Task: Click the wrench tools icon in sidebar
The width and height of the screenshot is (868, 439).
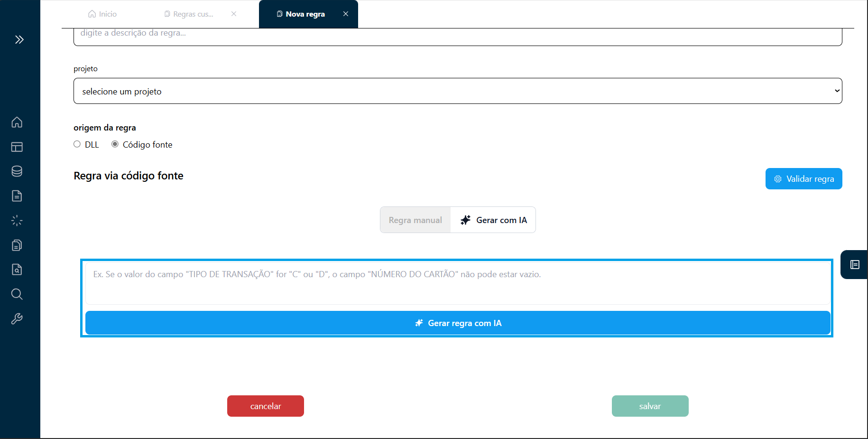Action: (17, 318)
